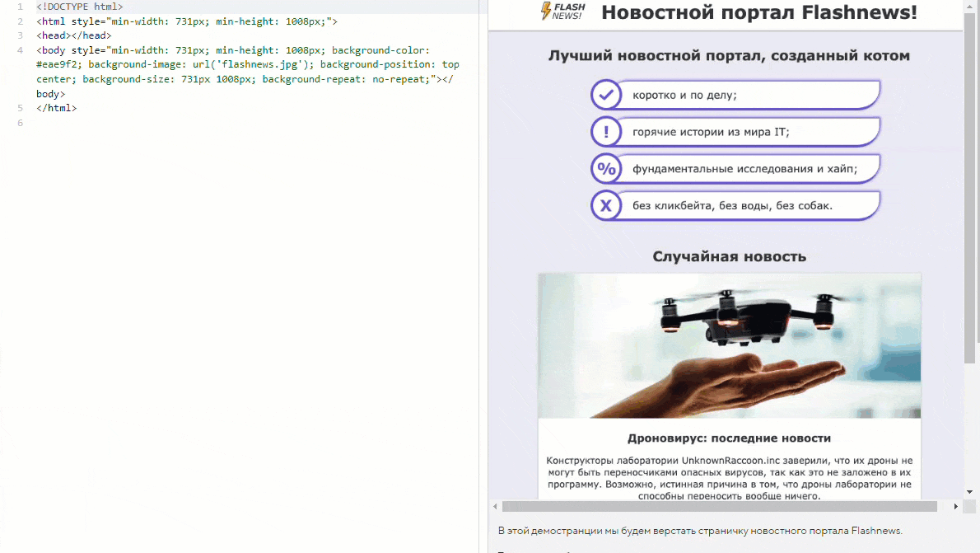This screenshot has height=553, width=980.
Task: Place cursor on the closing </html> tag line
Action: click(56, 108)
